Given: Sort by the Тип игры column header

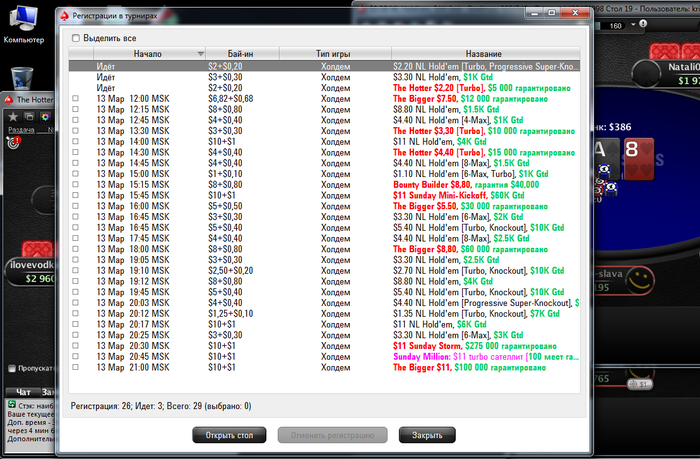Looking at the screenshot, I should [x=333, y=54].
